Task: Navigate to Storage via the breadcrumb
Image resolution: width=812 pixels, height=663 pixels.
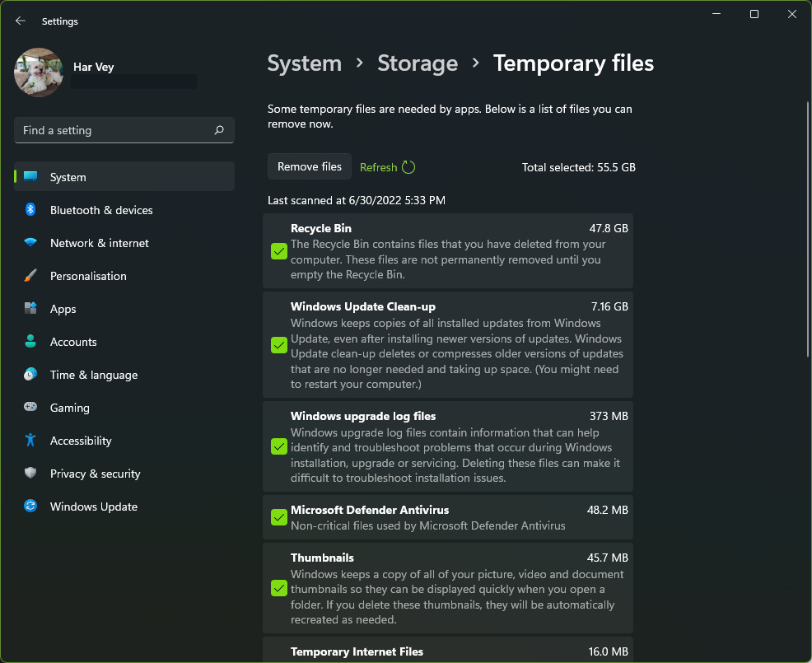Action: [418, 63]
